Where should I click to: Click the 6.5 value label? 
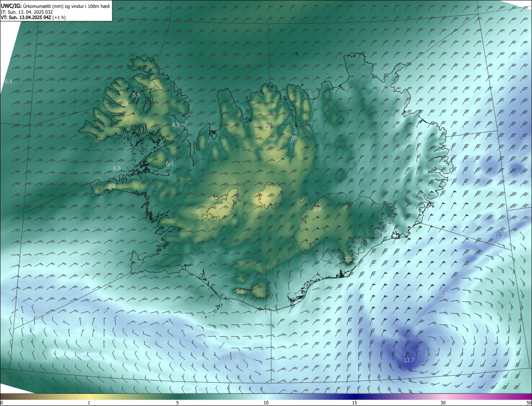(x=170, y=164)
